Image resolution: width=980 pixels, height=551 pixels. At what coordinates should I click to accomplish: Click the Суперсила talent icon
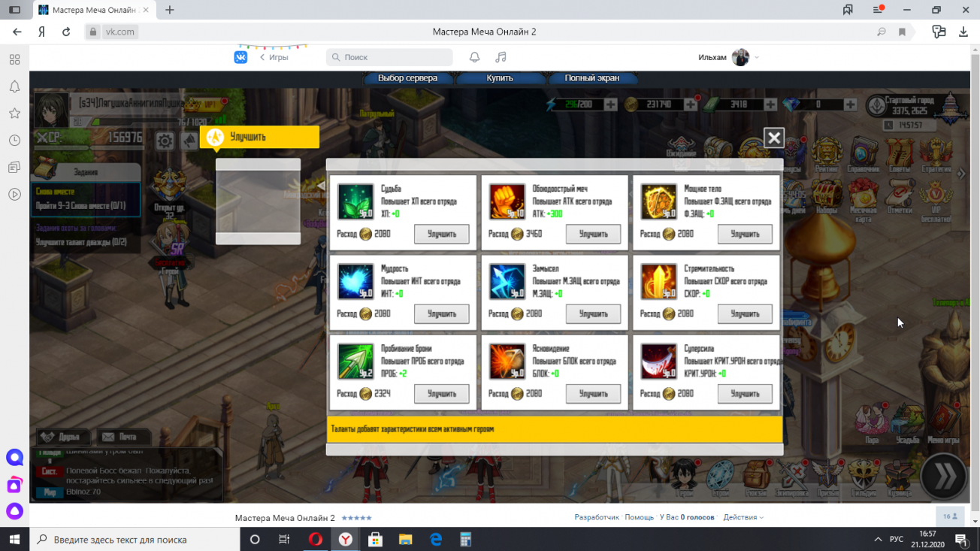tap(658, 362)
